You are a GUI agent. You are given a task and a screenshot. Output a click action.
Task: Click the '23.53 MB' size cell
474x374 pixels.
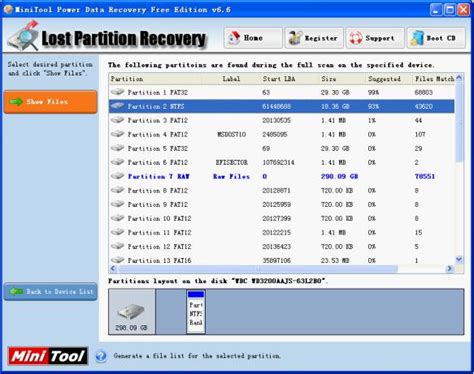click(x=335, y=260)
